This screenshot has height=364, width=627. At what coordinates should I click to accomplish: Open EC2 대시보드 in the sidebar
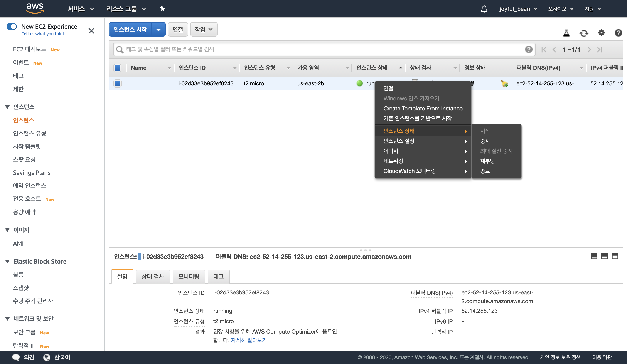(30, 49)
